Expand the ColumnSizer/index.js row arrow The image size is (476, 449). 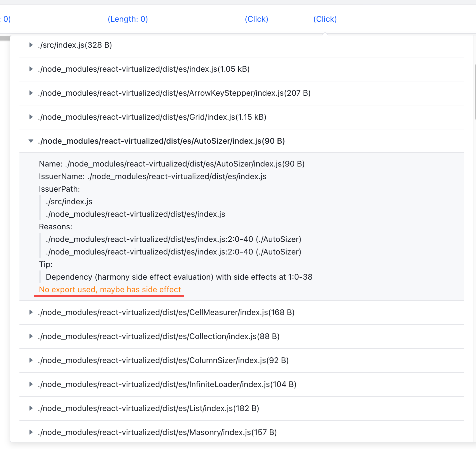click(x=31, y=360)
